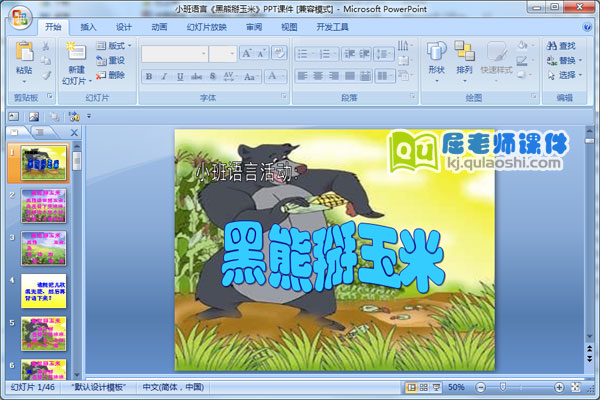Toggle Strikethrough abc formatting
Viewport: 600px width, 400px height.
click(x=196, y=76)
